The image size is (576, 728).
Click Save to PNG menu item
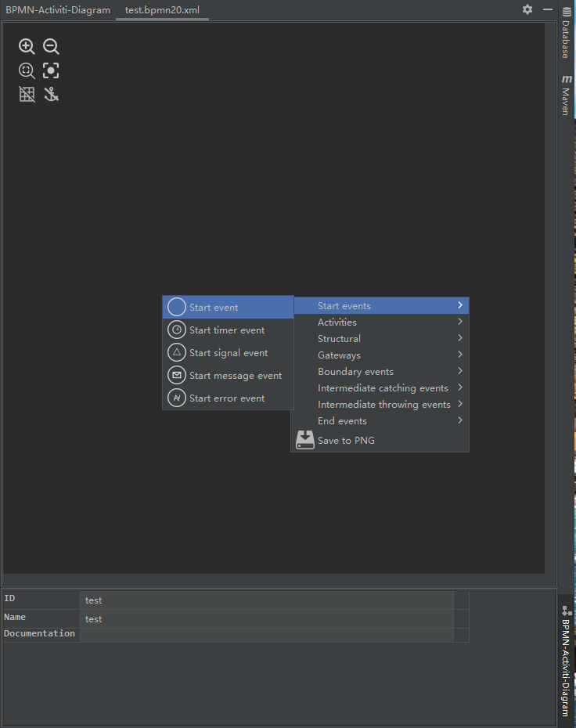tap(380, 441)
